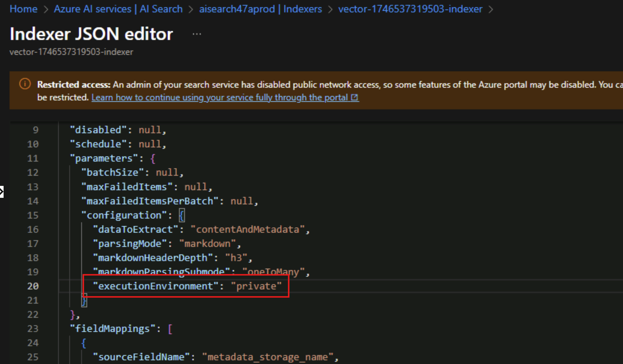The width and height of the screenshot is (623, 364).
Task: Click the "h3" value
Action: [236, 258]
